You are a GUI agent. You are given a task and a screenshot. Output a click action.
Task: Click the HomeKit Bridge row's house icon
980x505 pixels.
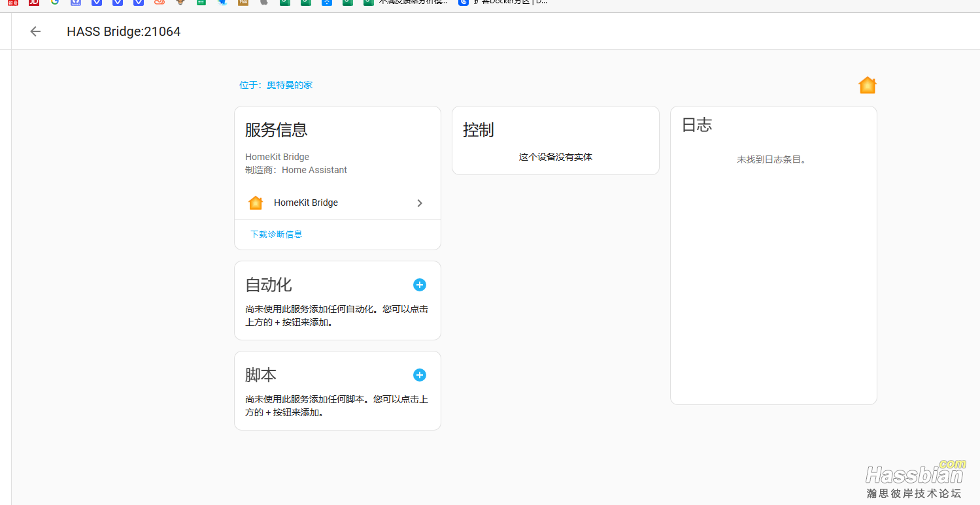click(256, 203)
